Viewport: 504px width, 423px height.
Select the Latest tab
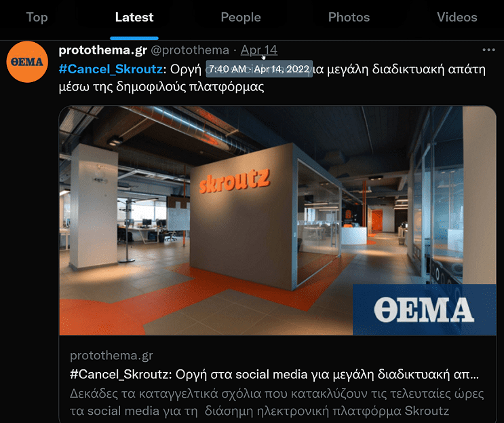point(134,18)
